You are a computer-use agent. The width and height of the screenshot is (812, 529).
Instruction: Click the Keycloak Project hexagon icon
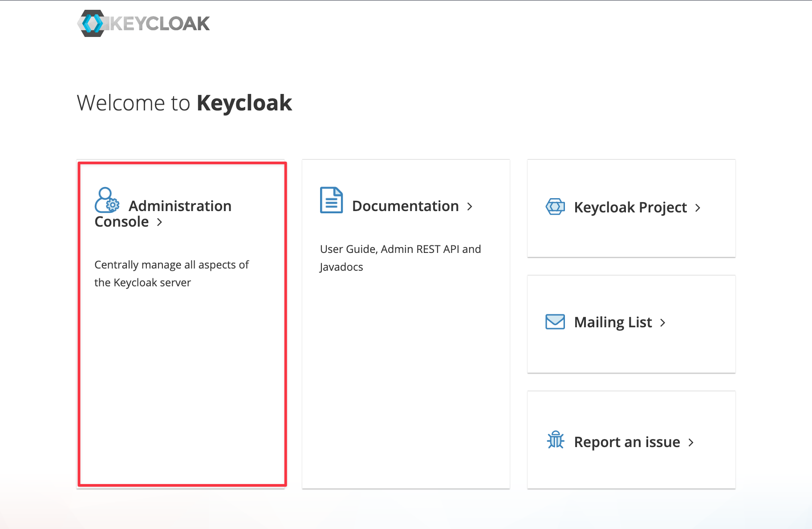click(555, 206)
